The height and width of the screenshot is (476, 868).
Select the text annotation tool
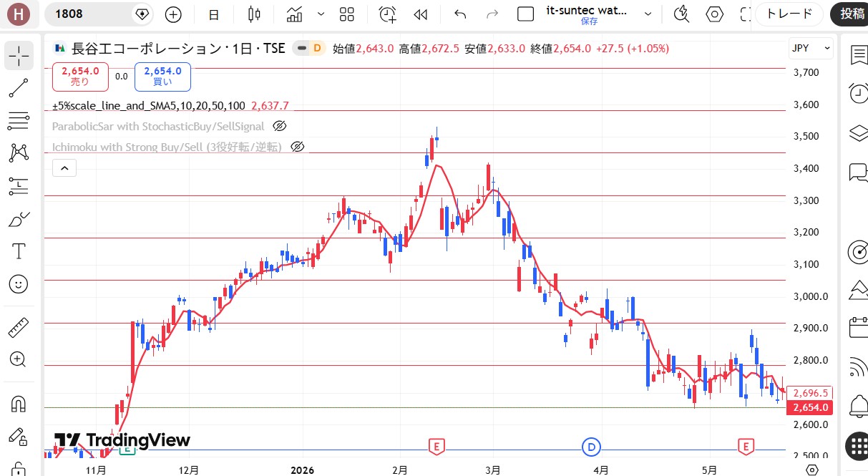[19, 251]
